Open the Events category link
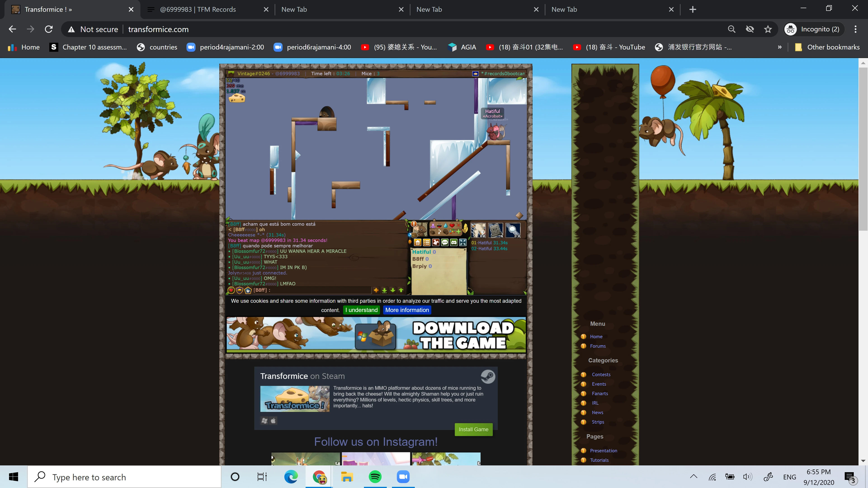Screen dimensions: 868x488 [599, 384]
